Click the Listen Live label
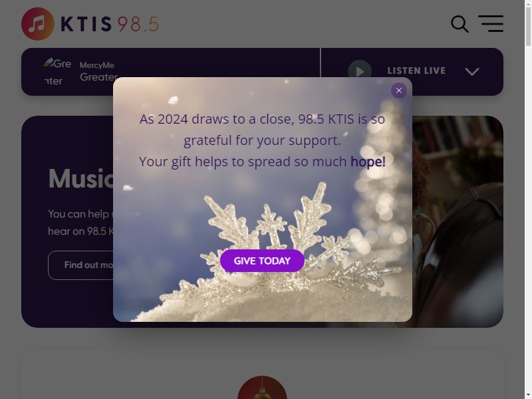 416,70
